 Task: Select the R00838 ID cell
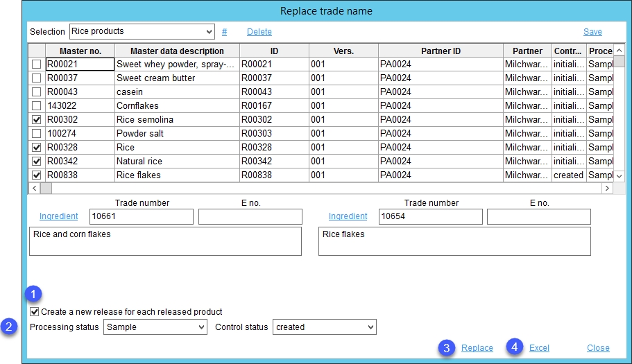coord(274,175)
